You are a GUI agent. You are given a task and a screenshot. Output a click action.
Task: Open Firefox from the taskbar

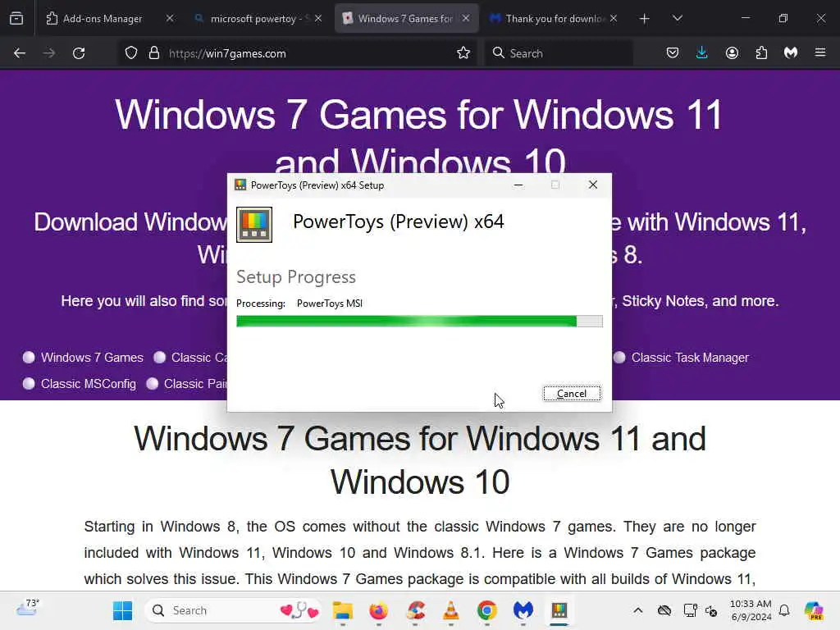(378, 610)
